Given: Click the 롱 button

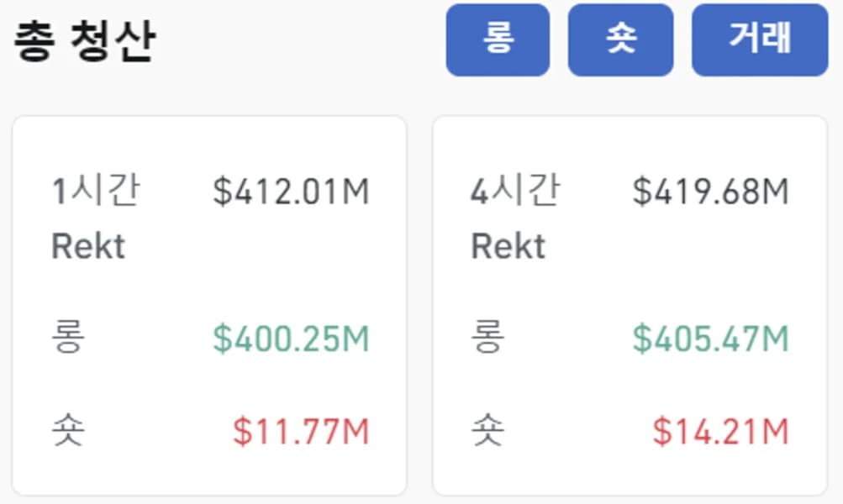Looking at the screenshot, I should click(x=498, y=39).
